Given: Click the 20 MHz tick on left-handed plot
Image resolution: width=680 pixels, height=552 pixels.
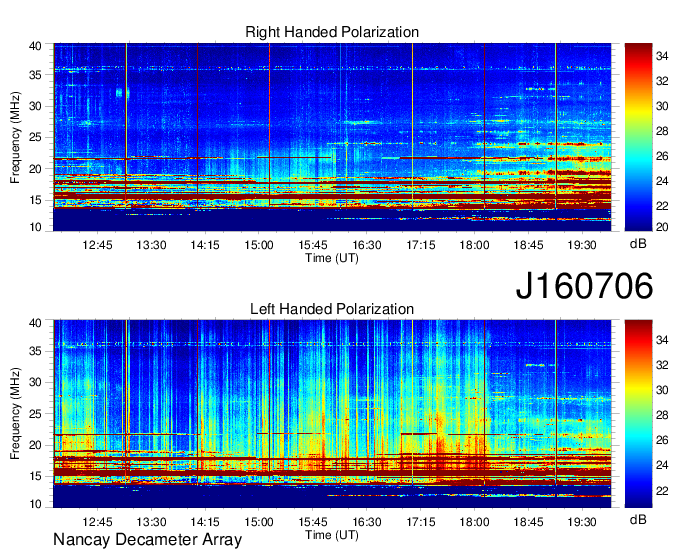Looking at the screenshot, I should (36, 445).
